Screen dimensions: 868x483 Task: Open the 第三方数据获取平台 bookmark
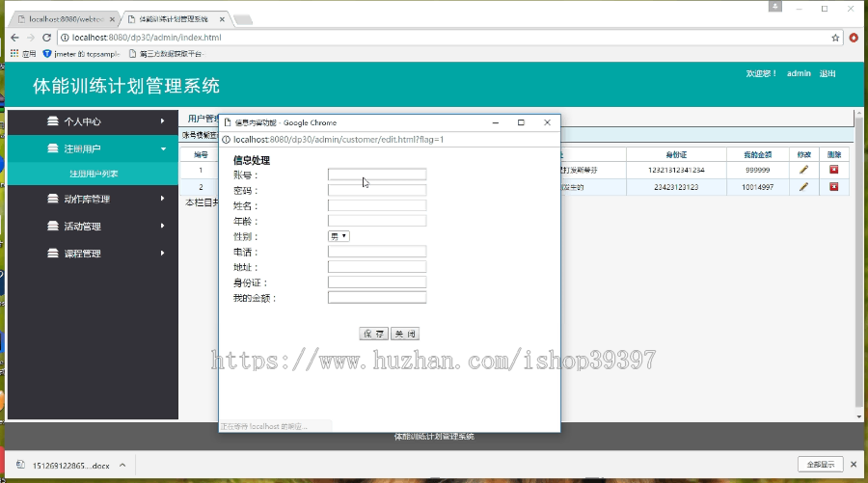tap(166, 54)
